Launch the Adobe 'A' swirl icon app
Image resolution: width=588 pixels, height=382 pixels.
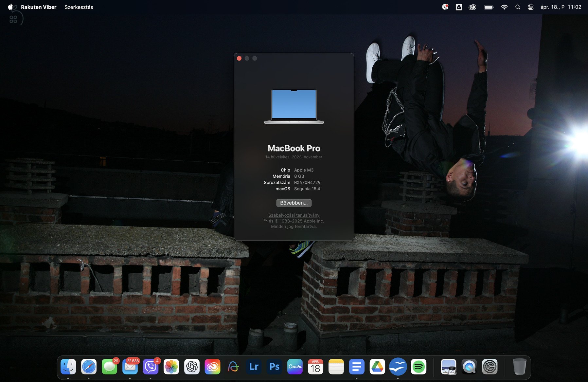tap(233, 367)
